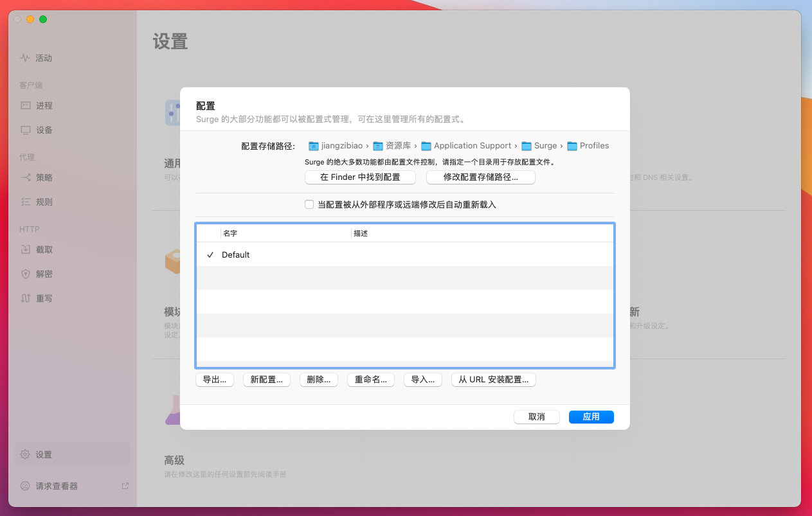Click the Process (进程) terminal icon
The width and height of the screenshot is (812, 516).
point(26,105)
